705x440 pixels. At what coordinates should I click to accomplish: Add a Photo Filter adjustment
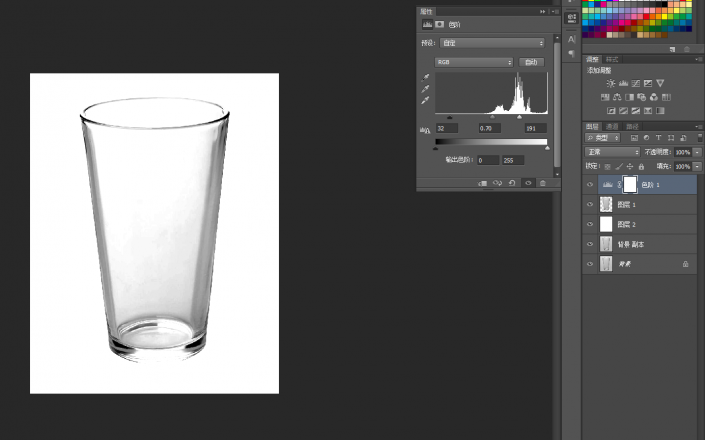pyautogui.click(x=642, y=97)
